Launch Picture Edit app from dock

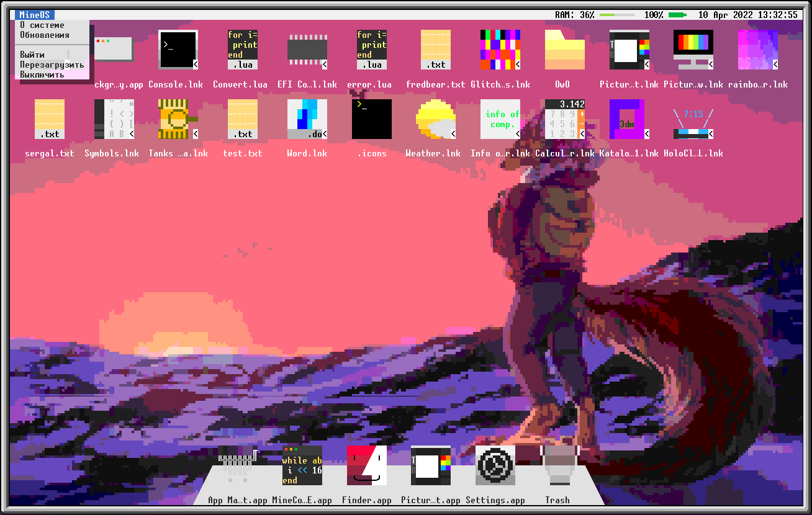point(431,465)
